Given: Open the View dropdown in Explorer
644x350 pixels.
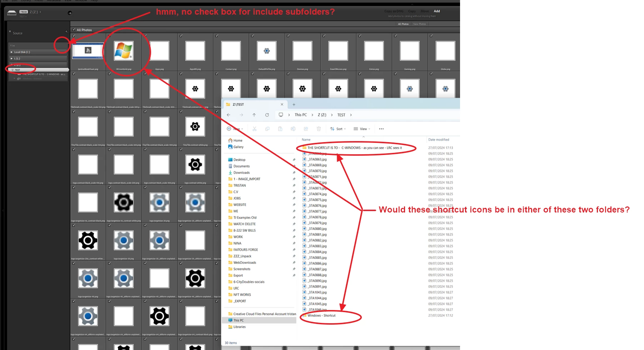Looking at the screenshot, I should point(362,129).
